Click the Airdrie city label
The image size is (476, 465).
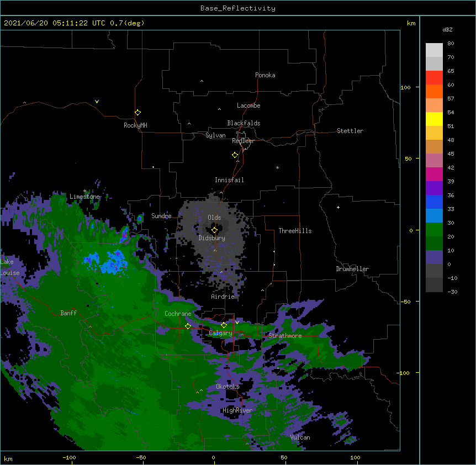pyautogui.click(x=223, y=297)
